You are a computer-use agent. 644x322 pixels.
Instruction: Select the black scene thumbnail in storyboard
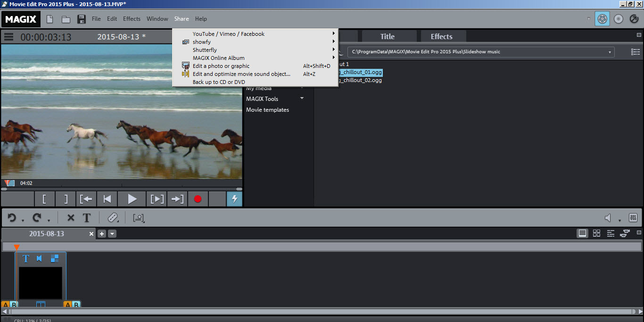[x=41, y=283]
